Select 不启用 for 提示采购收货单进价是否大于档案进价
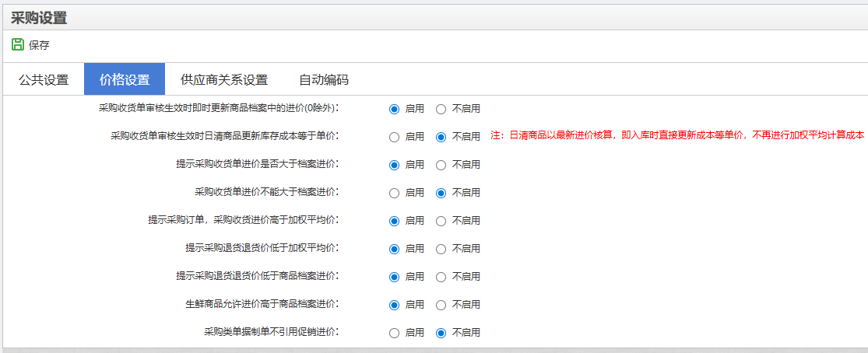The height and width of the screenshot is (353, 868). click(441, 165)
